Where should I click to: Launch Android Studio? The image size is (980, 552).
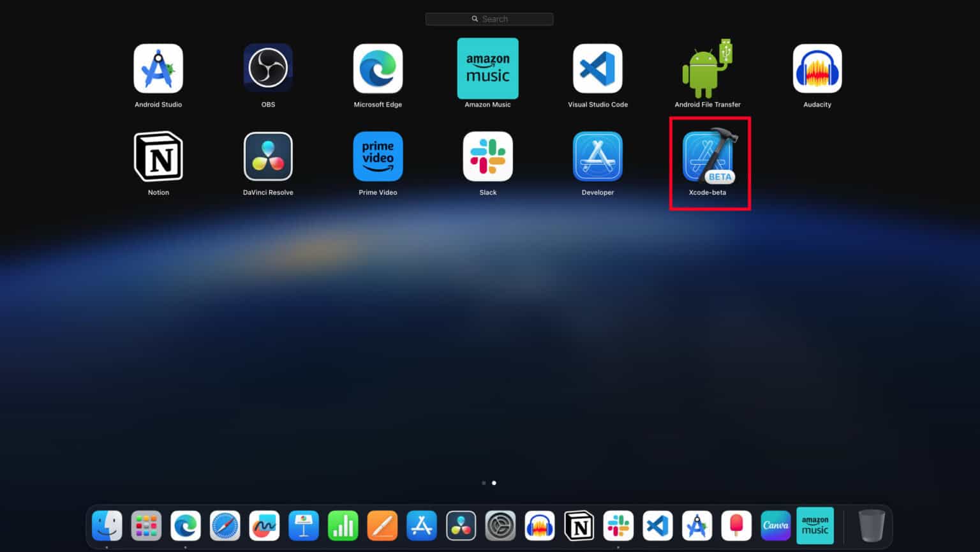coord(158,68)
